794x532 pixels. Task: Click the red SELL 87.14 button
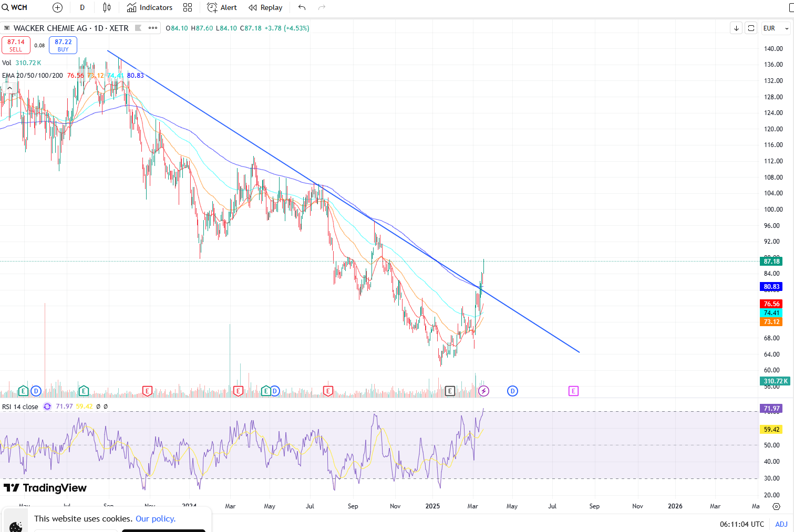pos(16,45)
